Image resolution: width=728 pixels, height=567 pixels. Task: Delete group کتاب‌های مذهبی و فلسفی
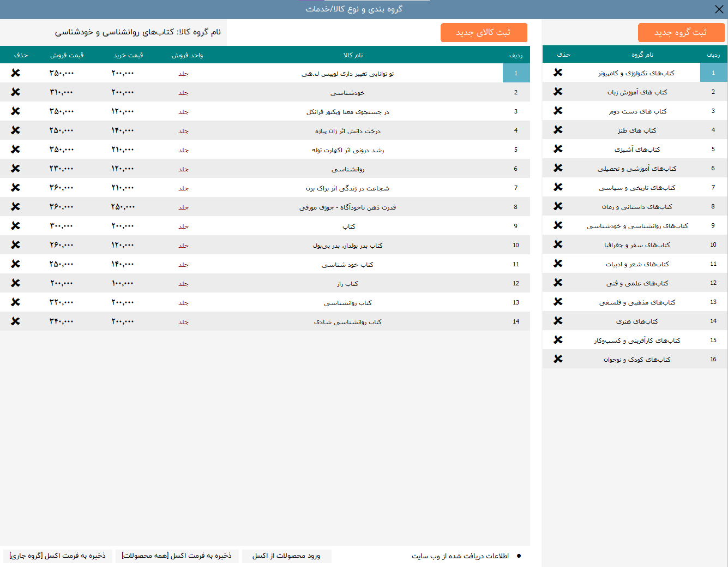click(x=558, y=302)
